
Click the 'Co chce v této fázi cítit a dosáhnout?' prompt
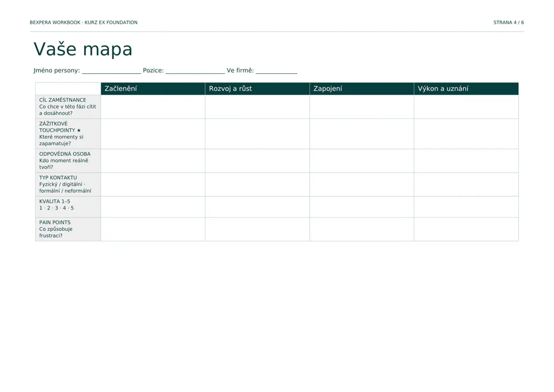pyautogui.click(x=68, y=110)
